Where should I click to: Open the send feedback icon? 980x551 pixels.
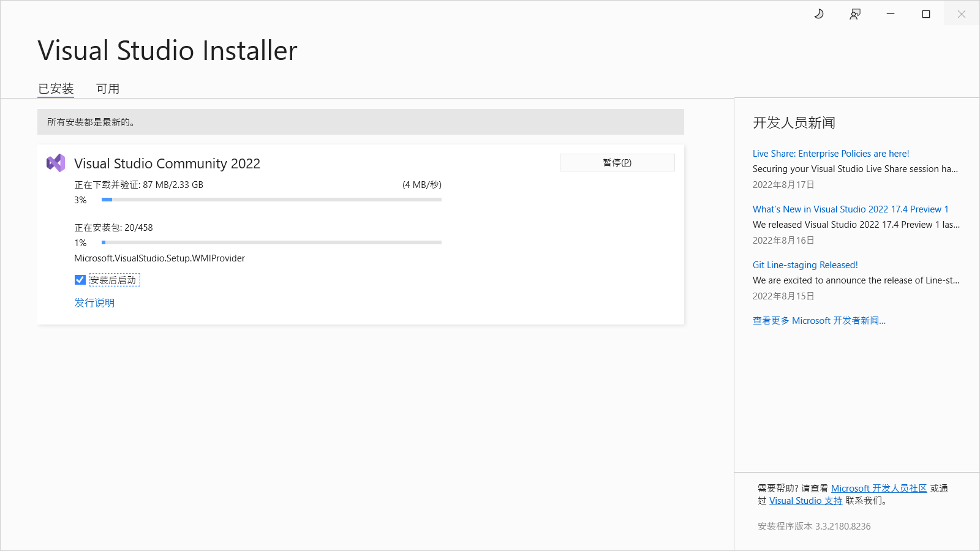[855, 14]
